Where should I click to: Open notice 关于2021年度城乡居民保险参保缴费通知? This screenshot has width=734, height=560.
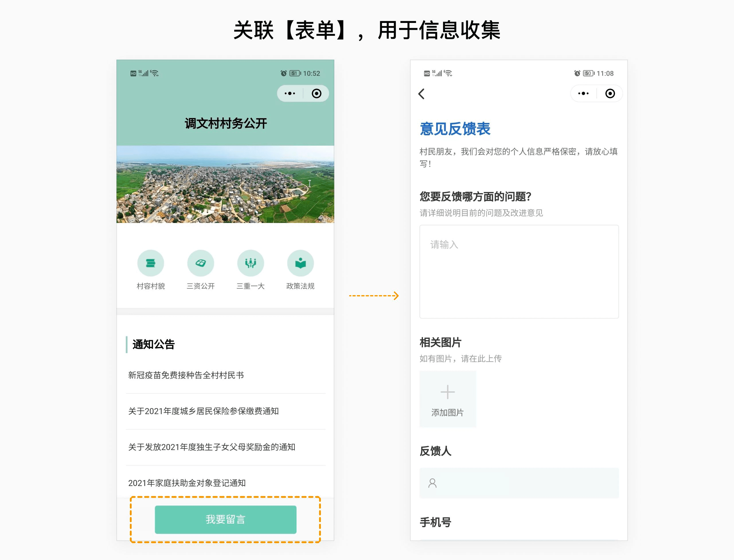[x=226, y=411]
